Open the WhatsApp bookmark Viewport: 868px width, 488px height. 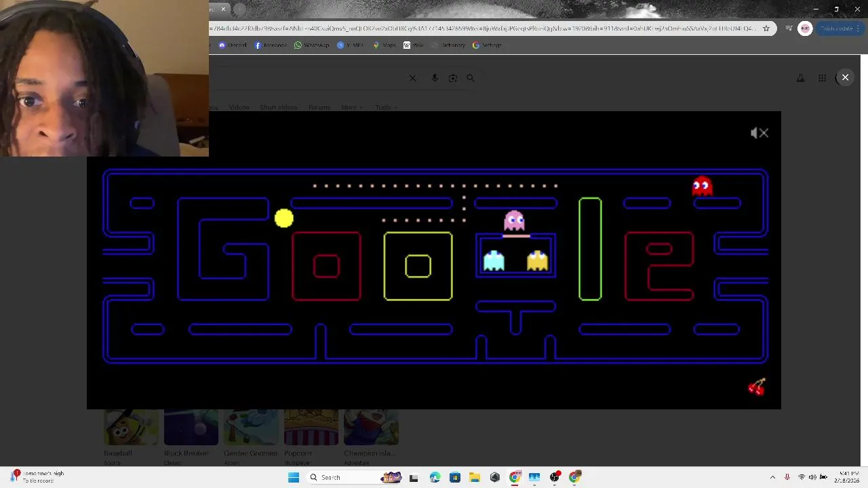pos(311,45)
